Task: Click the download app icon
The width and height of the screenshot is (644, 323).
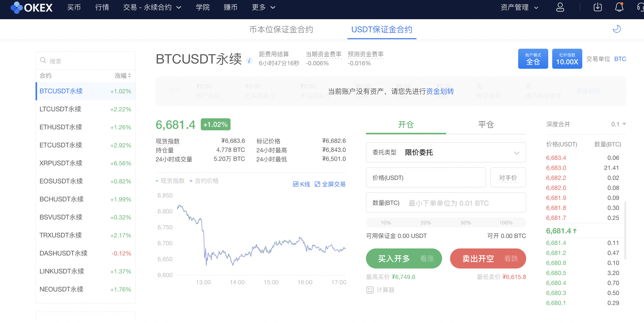Action: click(597, 7)
